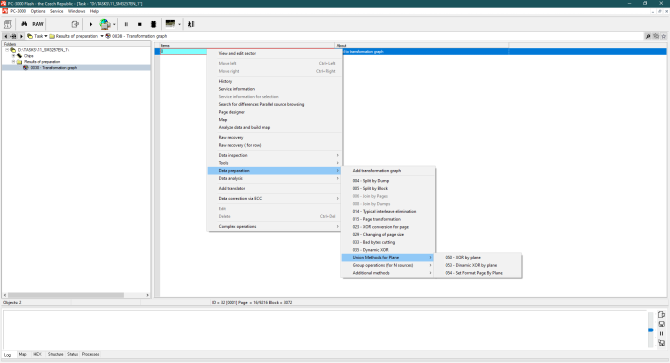Open the PC-3000 menu
This screenshot has width=670, height=363.
click(18, 12)
